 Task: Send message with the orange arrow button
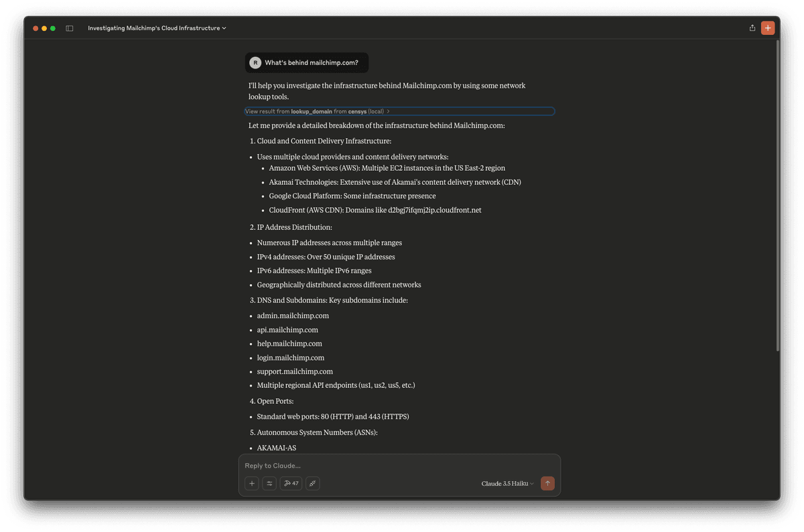click(547, 483)
